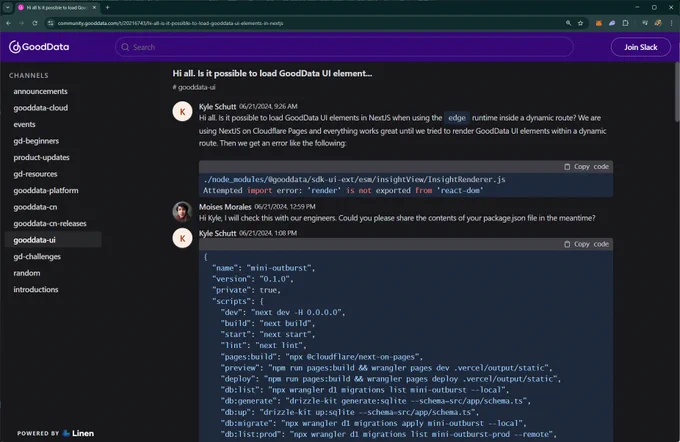Click the '"db:migrate"' script code line
680x442 pixels.
[373, 423]
